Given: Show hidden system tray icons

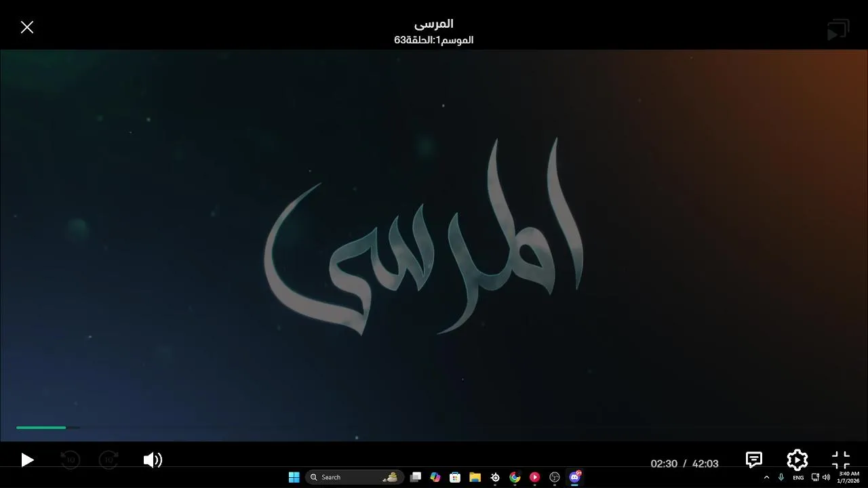Looking at the screenshot, I should click(767, 477).
